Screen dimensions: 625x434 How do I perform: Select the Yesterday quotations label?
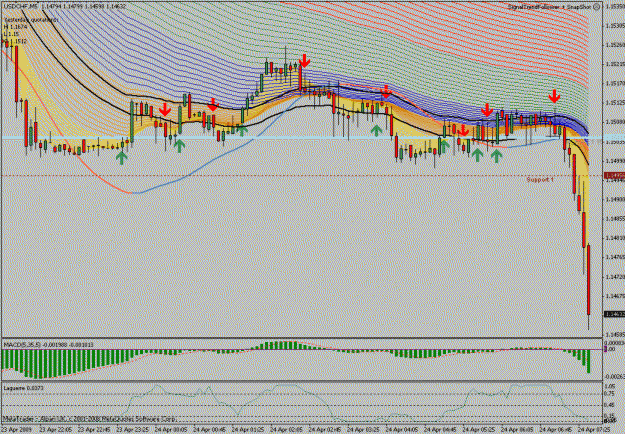tap(31, 19)
